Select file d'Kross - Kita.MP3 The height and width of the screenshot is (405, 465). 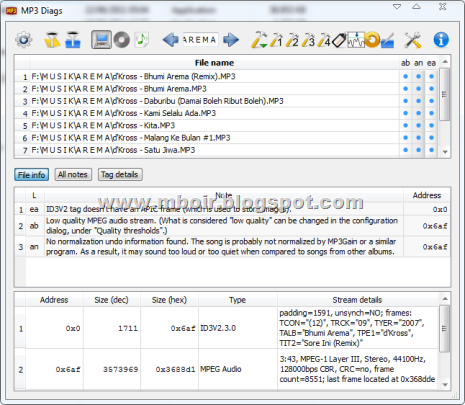[214, 126]
